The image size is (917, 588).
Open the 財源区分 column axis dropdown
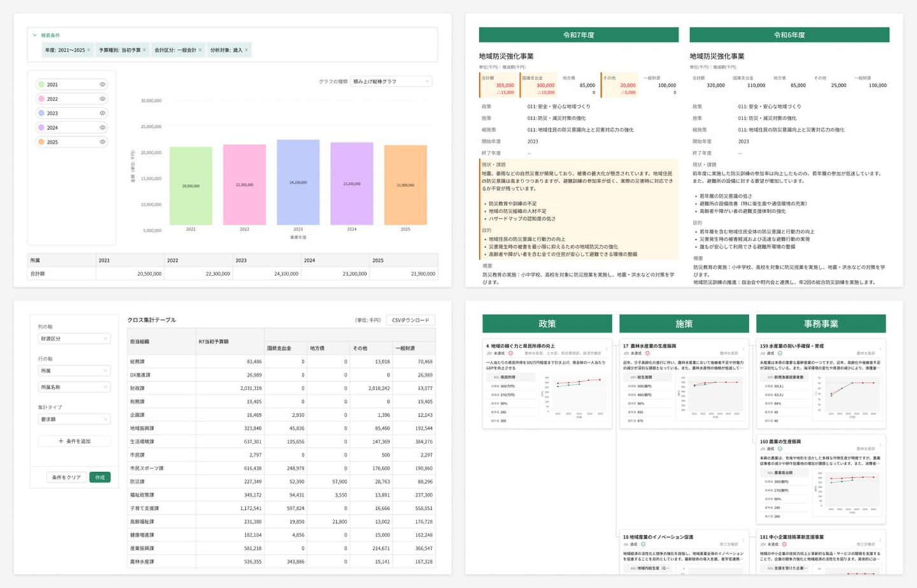pyautogui.click(x=74, y=339)
